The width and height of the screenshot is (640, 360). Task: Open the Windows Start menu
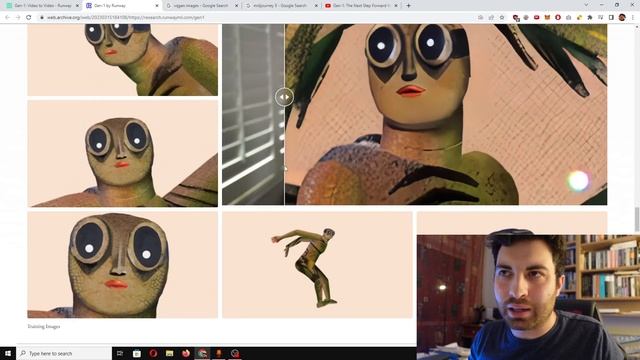[x=8, y=353]
